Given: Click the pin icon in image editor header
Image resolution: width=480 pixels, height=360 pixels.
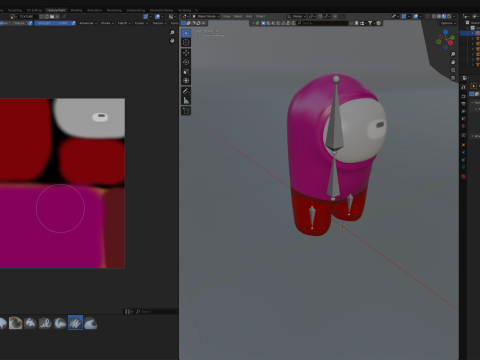Looking at the screenshot, I should click(x=64, y=16).
